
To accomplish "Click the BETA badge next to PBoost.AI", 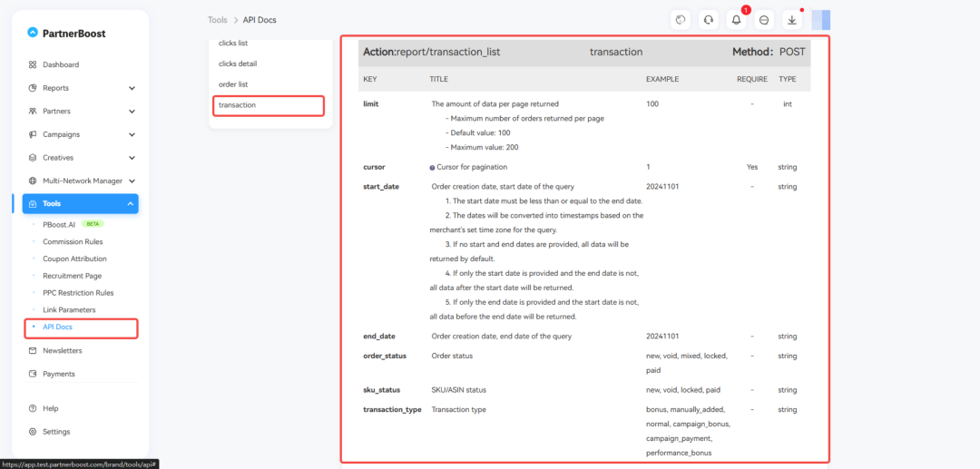I will (93, 223).
